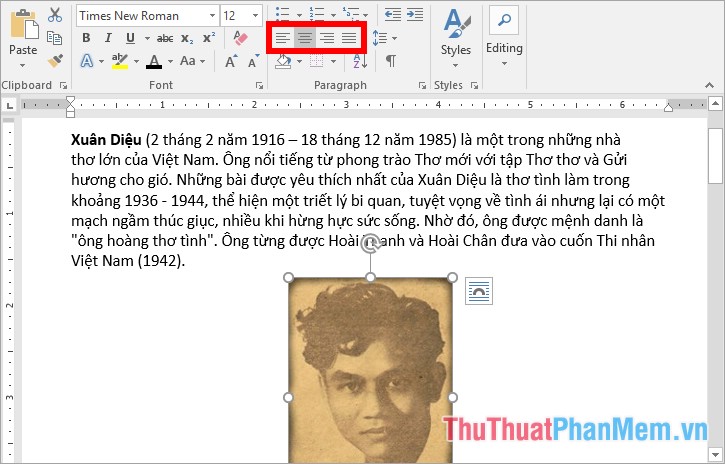Open the Font dialog launcher
This screenshot has width=725, height=464.
tap(259, 85)
